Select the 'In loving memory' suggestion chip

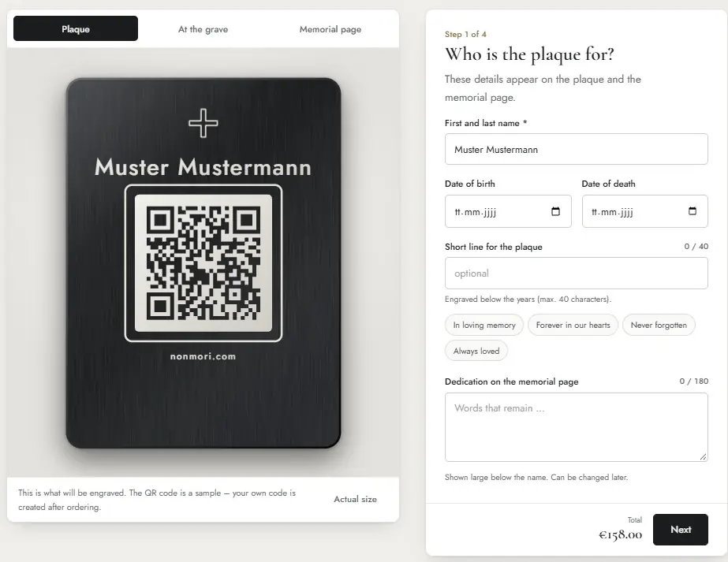pyautogui.click(x=484, y=325)
